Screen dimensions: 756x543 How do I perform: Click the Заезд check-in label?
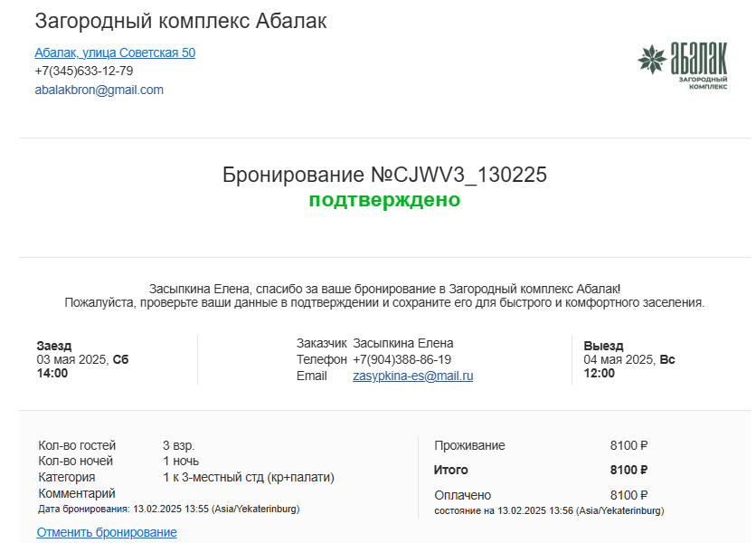(54, 346)
